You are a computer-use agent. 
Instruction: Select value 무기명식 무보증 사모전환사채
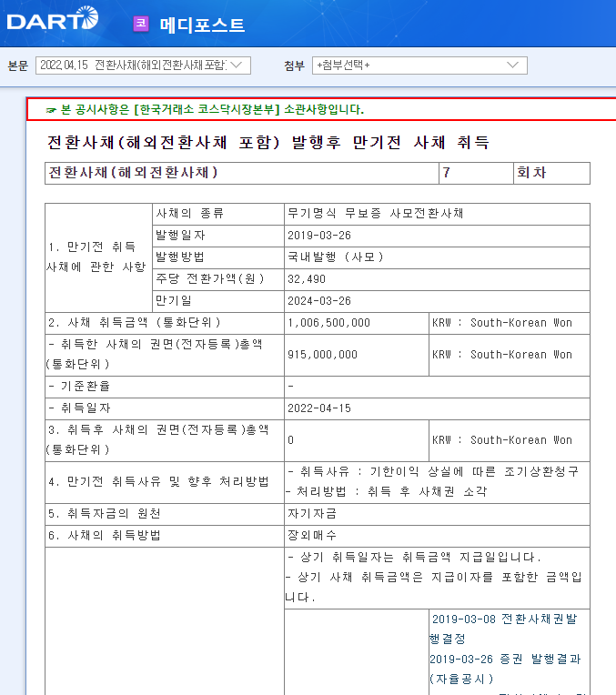click(x=375, y=214)
